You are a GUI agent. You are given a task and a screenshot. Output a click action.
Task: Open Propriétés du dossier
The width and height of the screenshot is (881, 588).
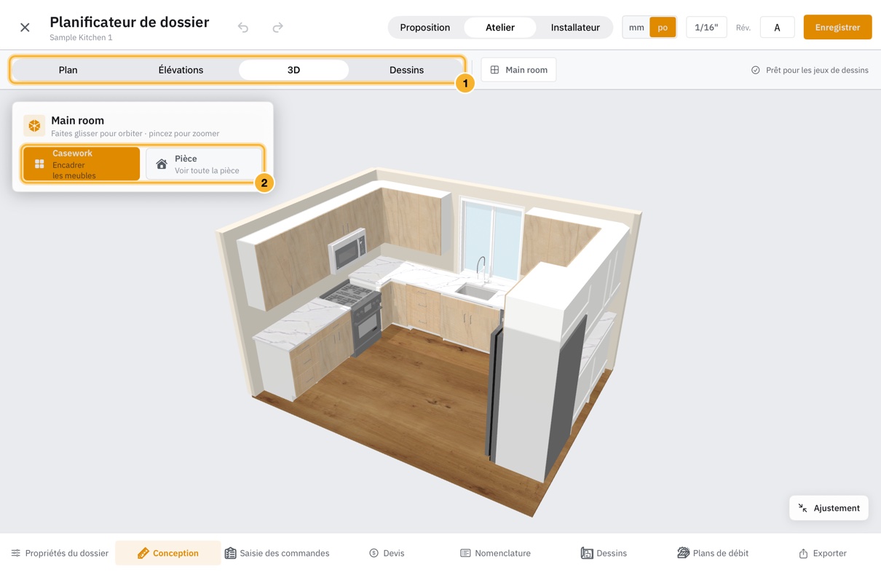pos(60,553)
